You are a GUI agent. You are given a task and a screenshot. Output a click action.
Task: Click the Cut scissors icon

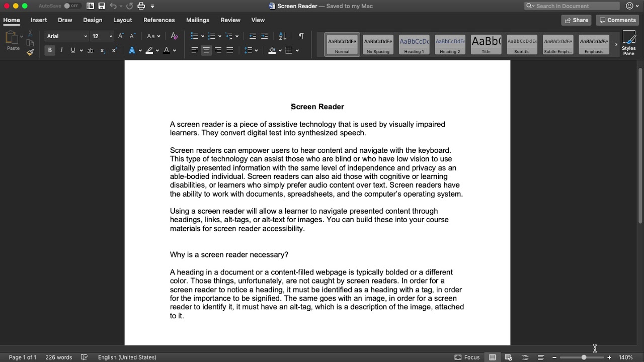[30, 33]
